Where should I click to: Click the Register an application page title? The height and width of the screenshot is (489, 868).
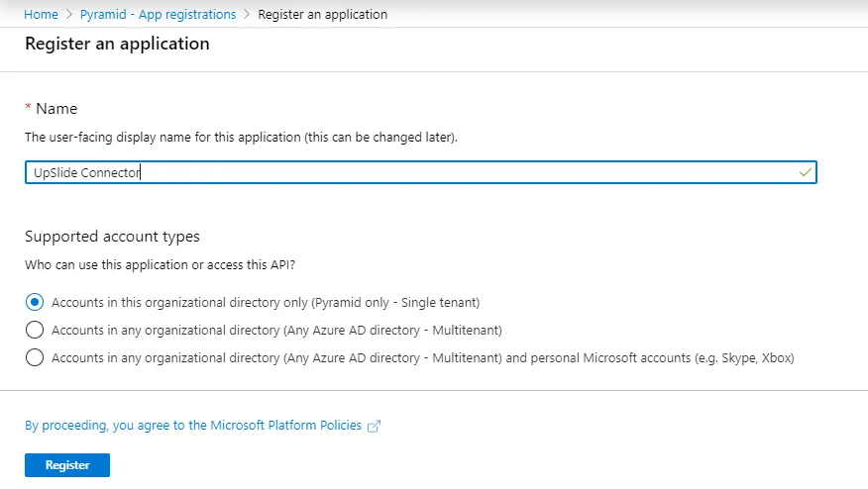[x=117, y=44]
